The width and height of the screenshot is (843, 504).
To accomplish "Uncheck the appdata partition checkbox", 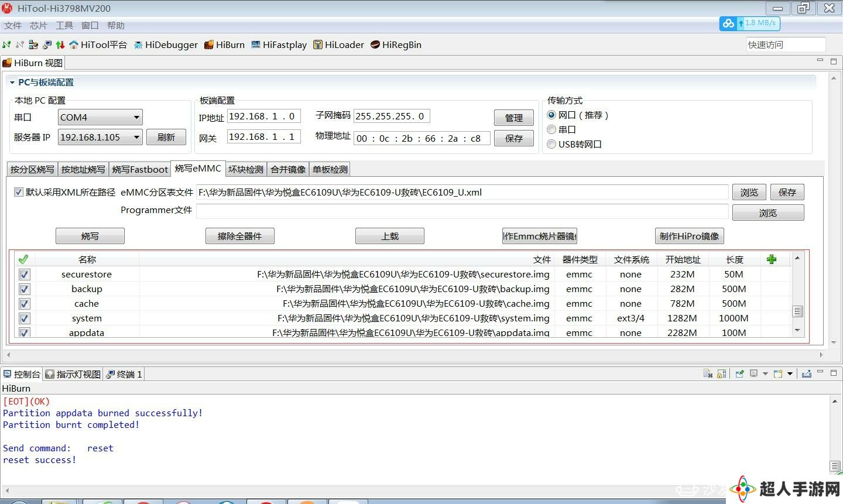I will [24, 332].
